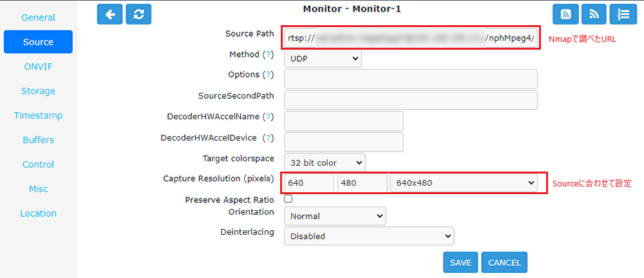The width and height of the screenshot is (644, 278).
Task: Open the 640x480 resolution preset dropdown
Action: point(464,183)
